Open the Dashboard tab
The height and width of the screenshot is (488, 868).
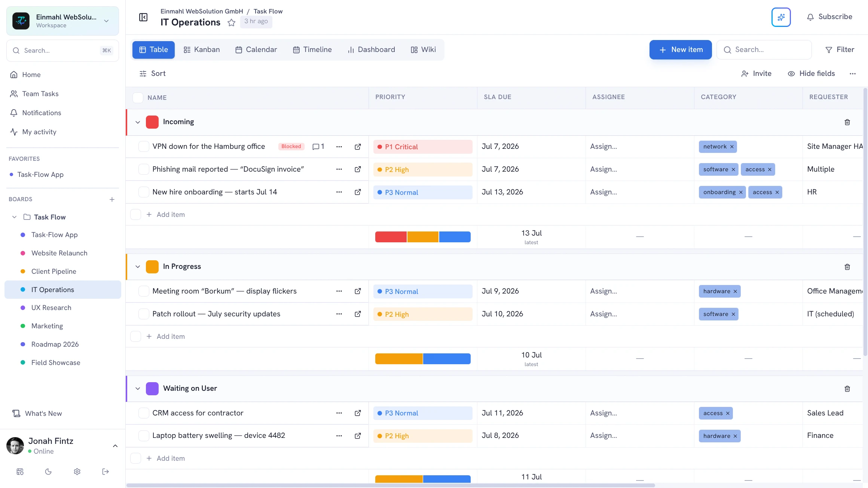click(x=371, y=50)
